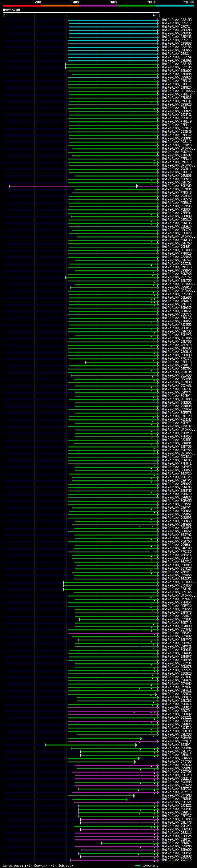This screenshot has width=197, height=868.
Task: Click the UniRef100_Q6WNR0 label
Action: [177, 111]
